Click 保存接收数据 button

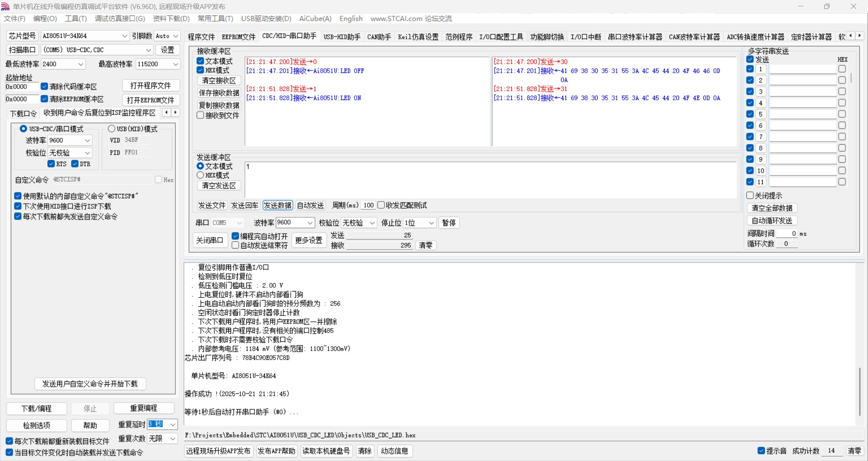pyautogui.click(x=219, y=93)
